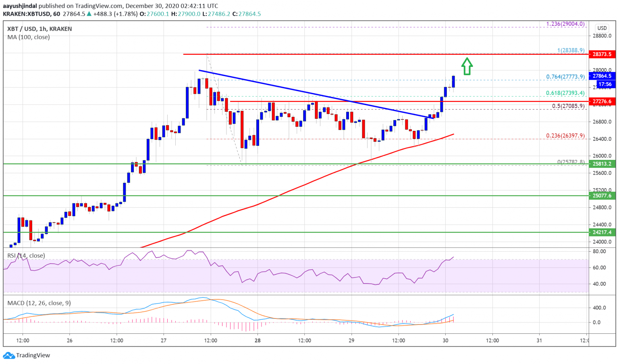The height and width of the screenshot is (364, 619).
Task: Click the current price 27864.5 label
Action: (x=602, y=76)
